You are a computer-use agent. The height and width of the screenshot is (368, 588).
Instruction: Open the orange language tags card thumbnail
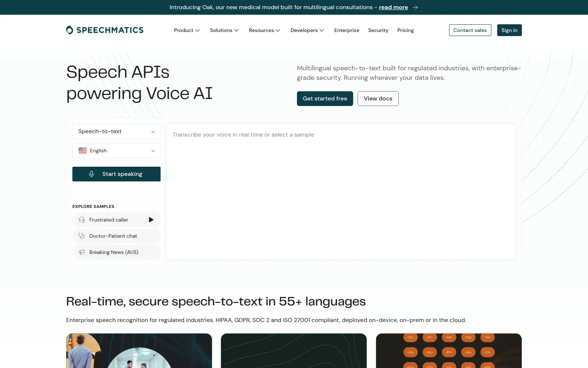click(449, 351)
